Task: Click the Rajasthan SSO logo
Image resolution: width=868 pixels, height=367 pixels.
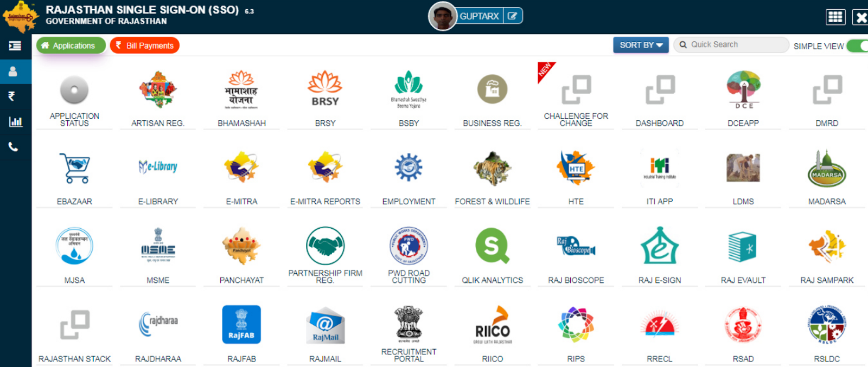Action: [20, 17]
